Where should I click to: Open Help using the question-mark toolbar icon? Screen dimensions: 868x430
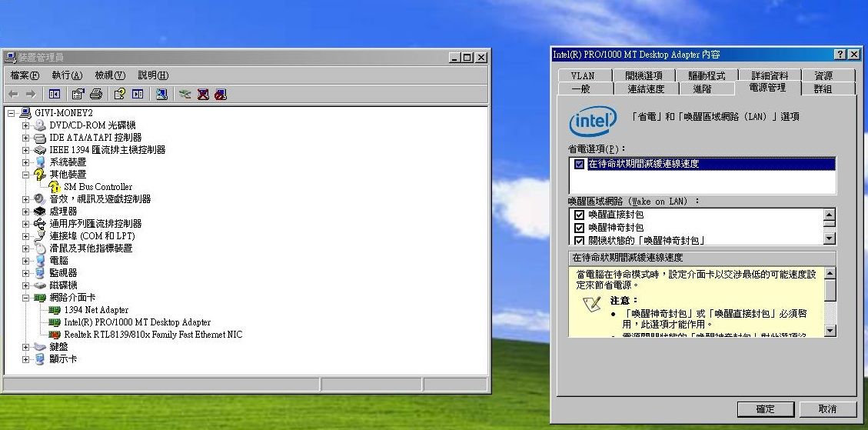tap(120, 94)
